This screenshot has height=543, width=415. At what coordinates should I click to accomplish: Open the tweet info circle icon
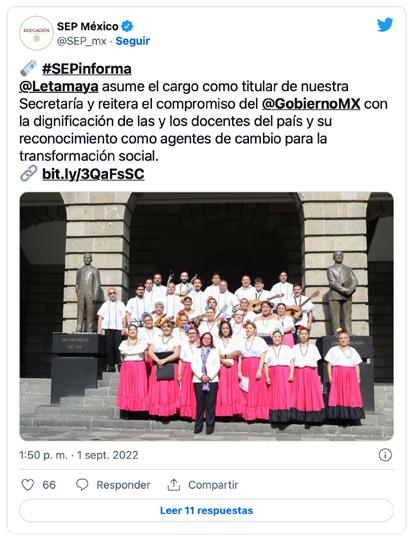[x=385, y=455]
